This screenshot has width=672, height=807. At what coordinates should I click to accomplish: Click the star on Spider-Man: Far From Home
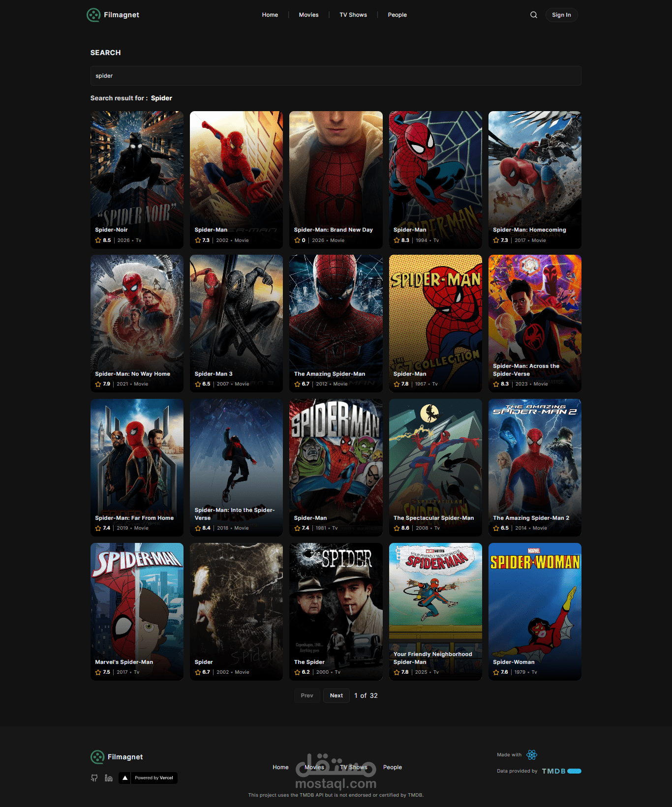coord(98,528)
